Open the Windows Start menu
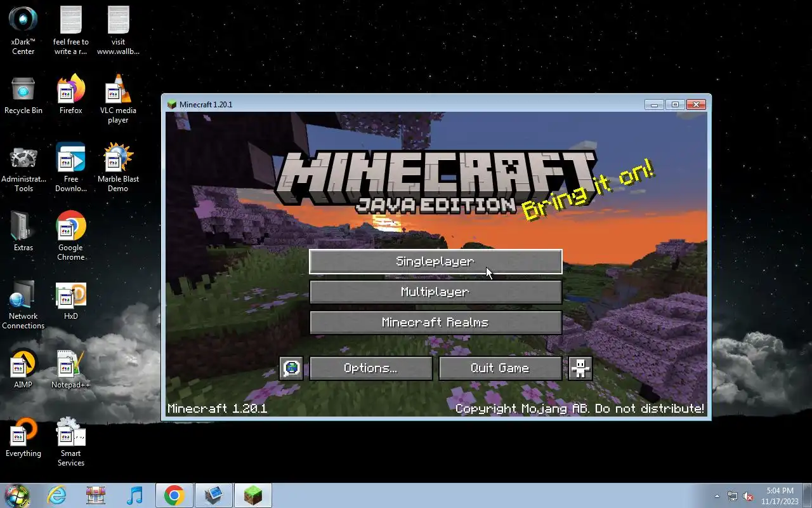This screenshot has width=812, height=508. pyautogui.click(x=17, y=495)
